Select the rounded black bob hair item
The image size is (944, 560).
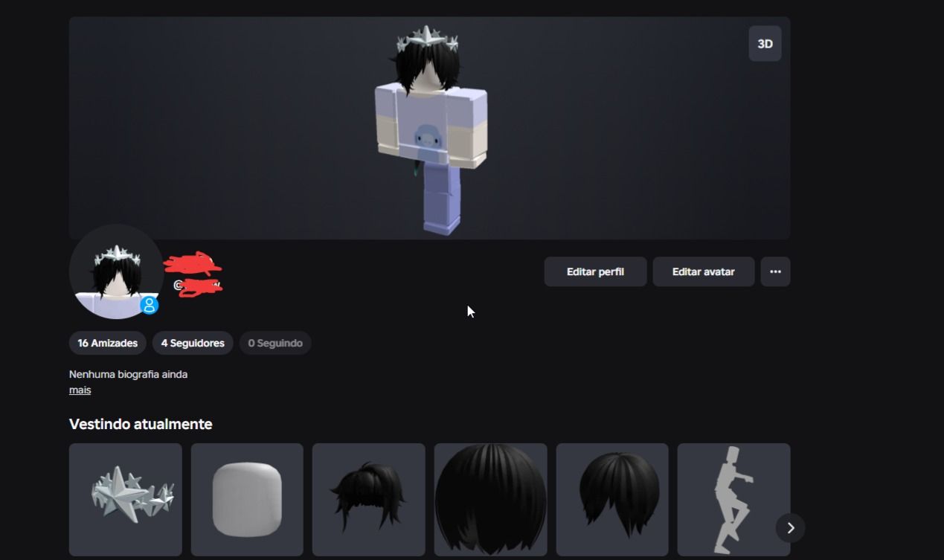[x=612, y=499]
